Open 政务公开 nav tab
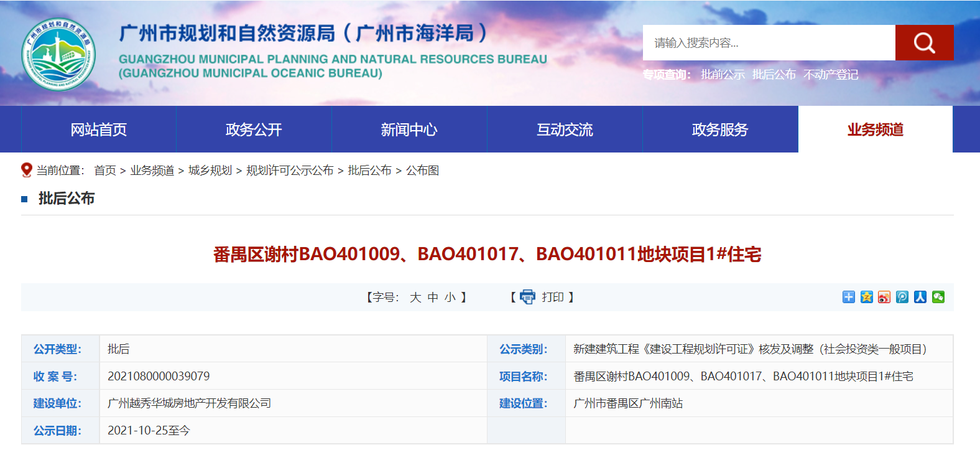980x460 pixels. tap(254, 129)
